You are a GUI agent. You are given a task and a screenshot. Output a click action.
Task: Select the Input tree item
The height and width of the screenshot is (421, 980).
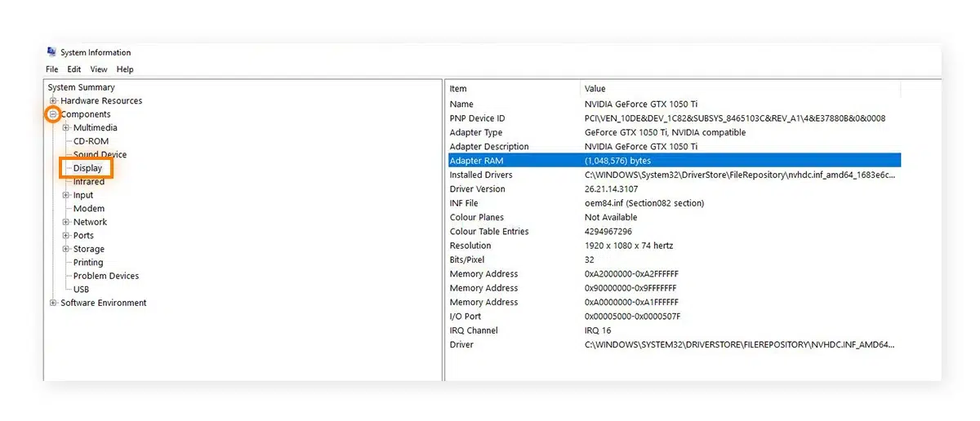coord(83,195)
